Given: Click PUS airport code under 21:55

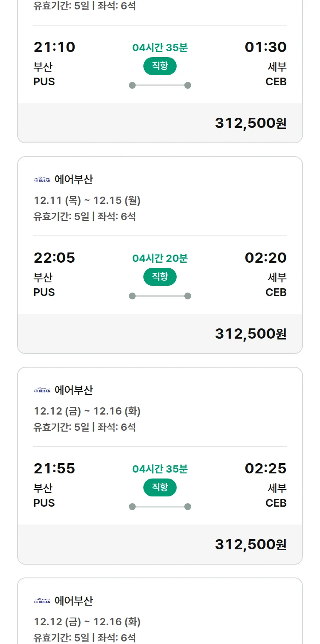Looking at the screenshot, I should [44, 503].
